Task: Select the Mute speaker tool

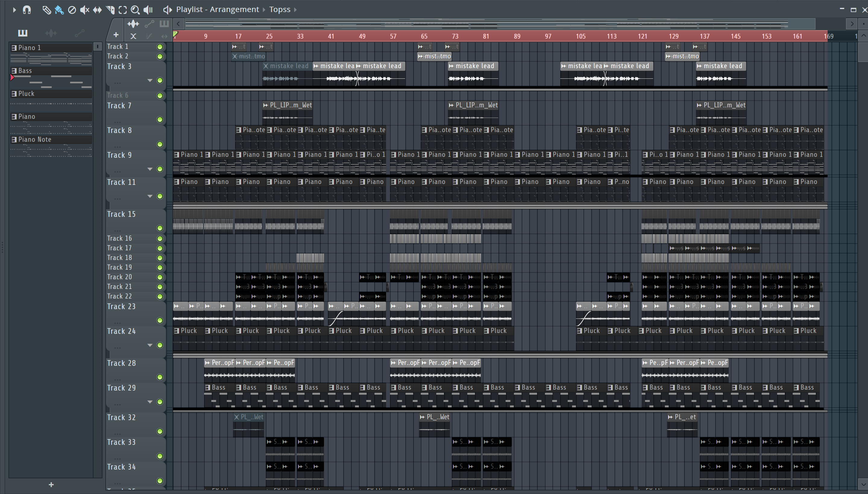Action: [x=84, y=10]
